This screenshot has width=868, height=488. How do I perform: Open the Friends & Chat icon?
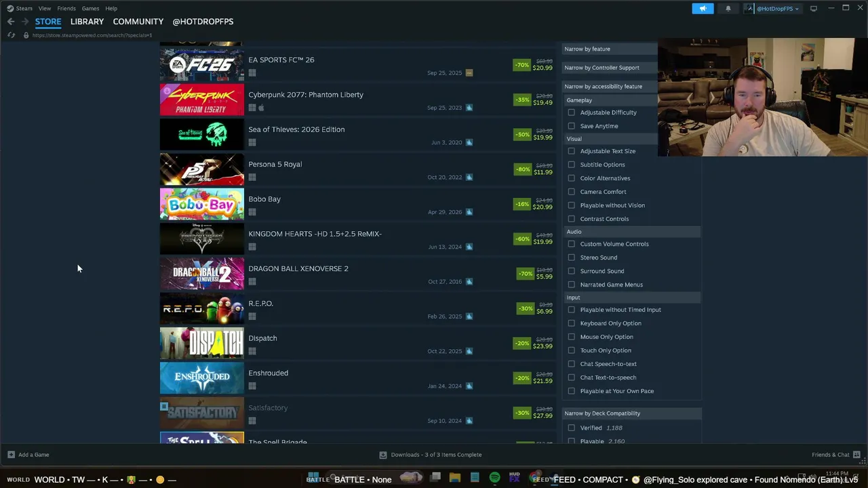point(856,455)
